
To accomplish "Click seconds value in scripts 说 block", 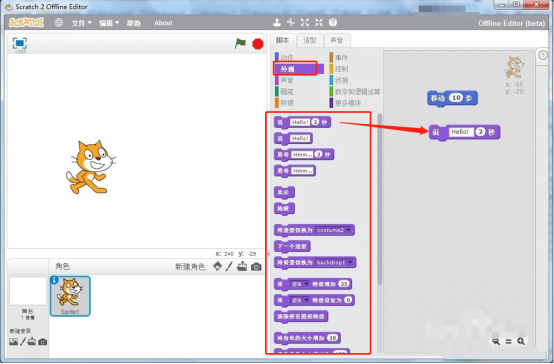I will click(x=480, y=132).
